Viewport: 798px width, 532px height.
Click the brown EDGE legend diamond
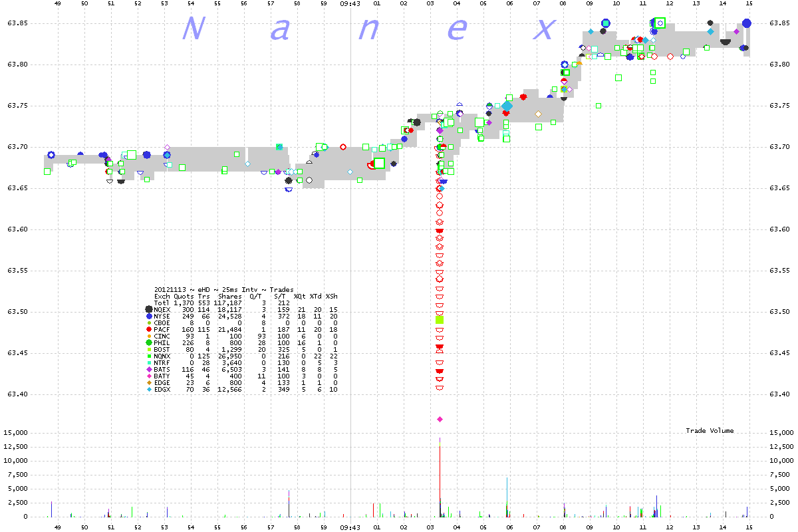[x=148, y=382]
